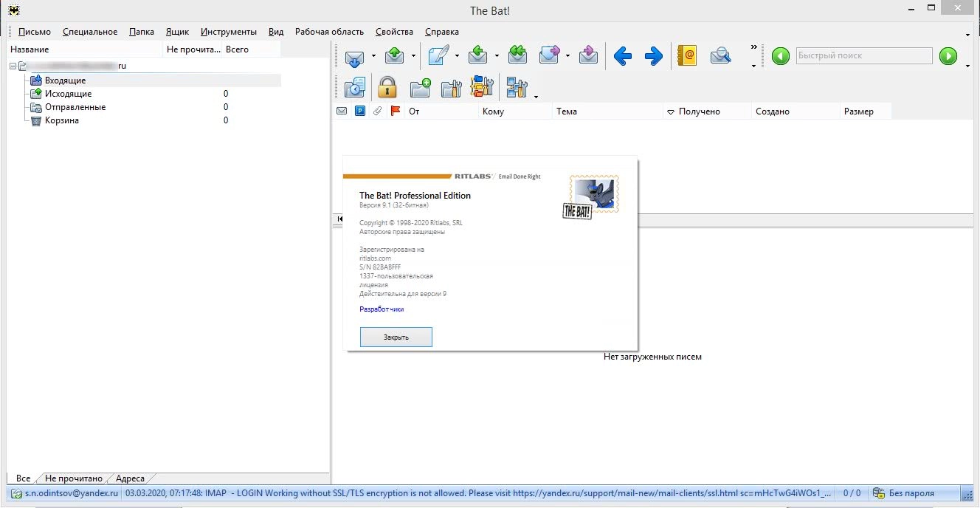
Task: Open the Reply dropdown arrow
Action: coord(497,56)
